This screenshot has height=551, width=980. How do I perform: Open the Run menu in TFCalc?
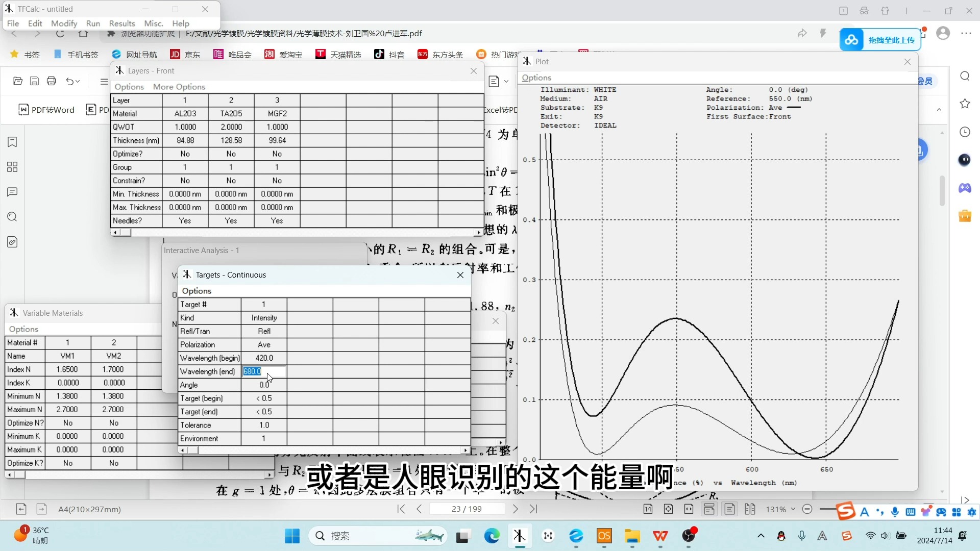(x=93, y=23)
